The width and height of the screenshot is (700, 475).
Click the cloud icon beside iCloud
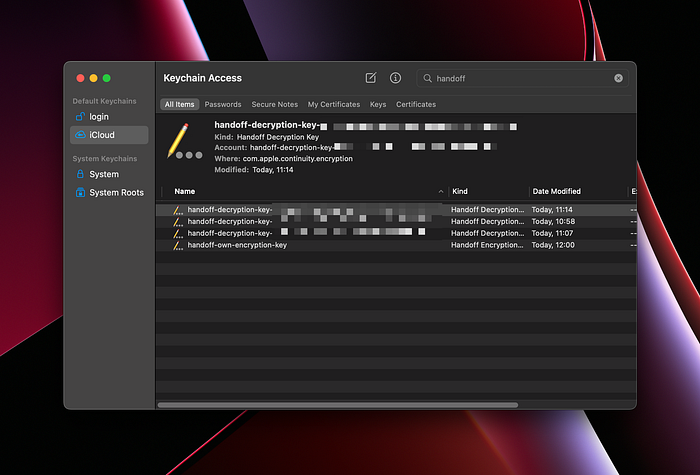click(80, 135)
